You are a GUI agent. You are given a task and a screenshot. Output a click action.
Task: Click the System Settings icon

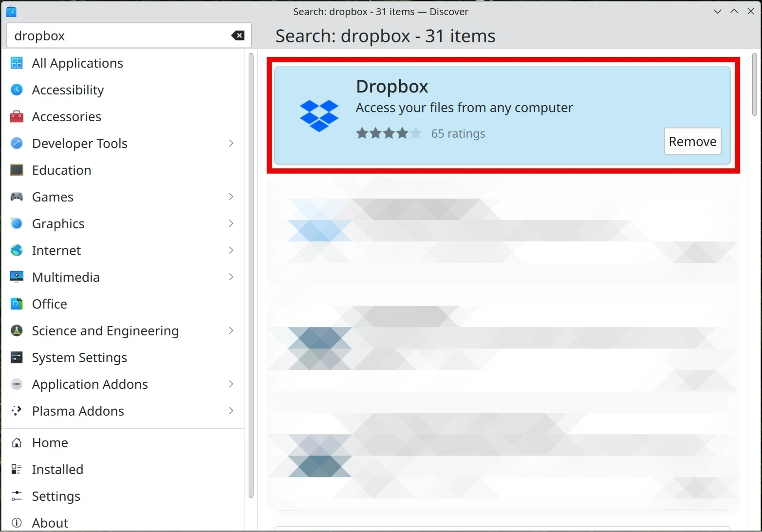[17, 357]
